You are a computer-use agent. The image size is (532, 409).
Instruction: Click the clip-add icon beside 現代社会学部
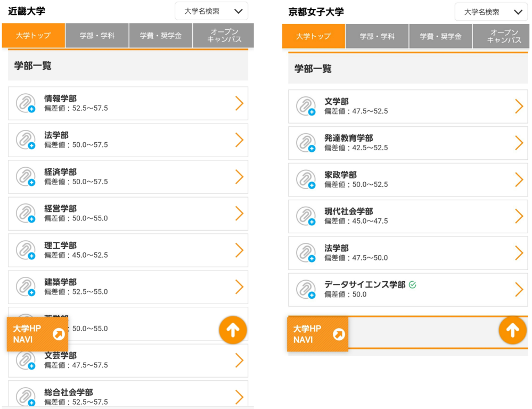[306, 216]
